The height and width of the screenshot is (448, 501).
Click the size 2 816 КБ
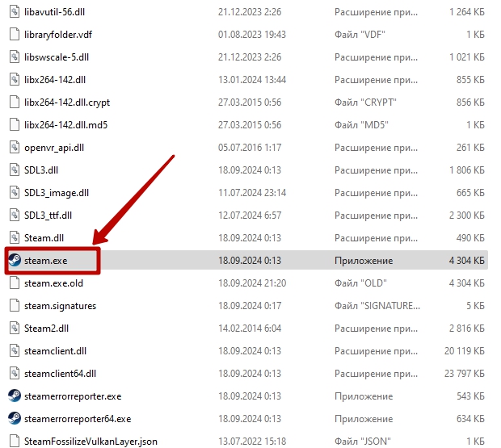coord(467,329)
